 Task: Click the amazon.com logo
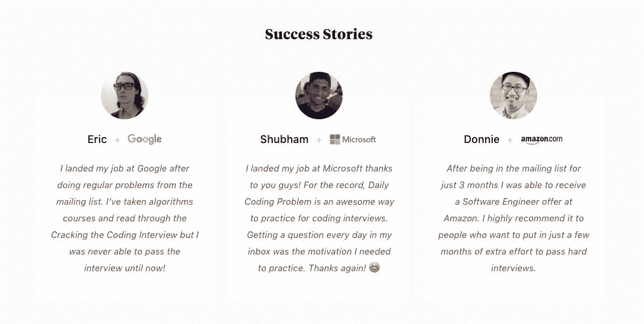pyautogui.click(x=541, y=139)
